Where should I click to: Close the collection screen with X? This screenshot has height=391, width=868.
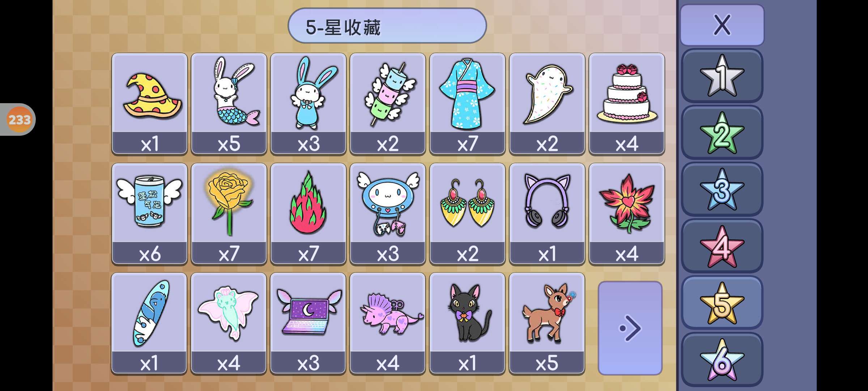(722, 25)
